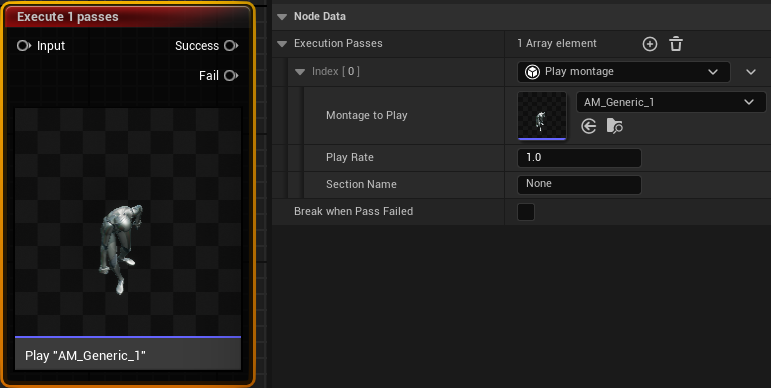
Task: Edit the Play Rate value 1.0
Action: pyautogui.click(x=579, y=158)
